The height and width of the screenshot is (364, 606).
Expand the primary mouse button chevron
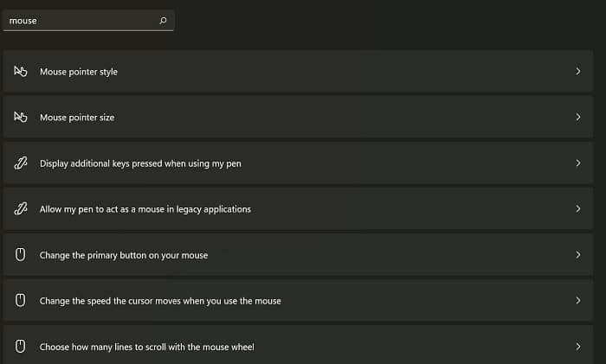tap(577, 255)
